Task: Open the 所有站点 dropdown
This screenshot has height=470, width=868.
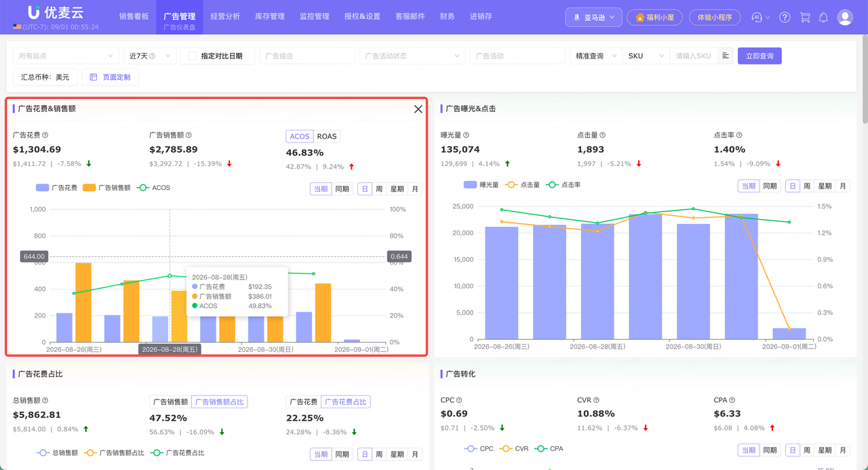Action: point(66,56)
